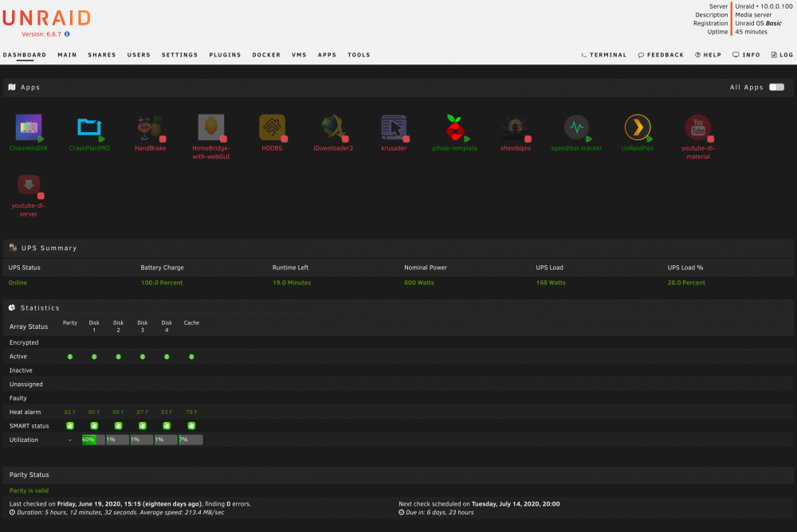Click the 600 Watts nominal power
Viewport: 797px width, 532px height.
point(419,283)
